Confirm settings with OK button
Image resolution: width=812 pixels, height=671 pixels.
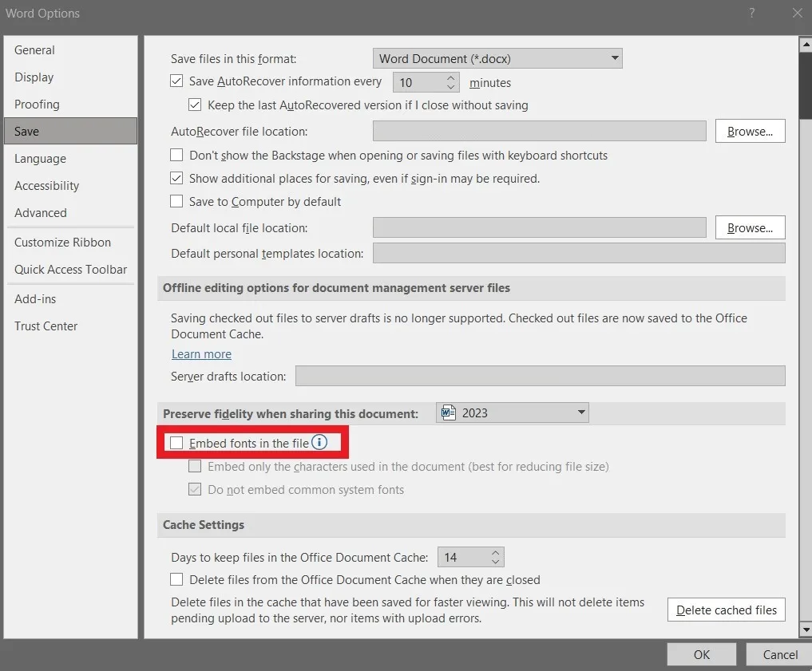pos(702,654)
